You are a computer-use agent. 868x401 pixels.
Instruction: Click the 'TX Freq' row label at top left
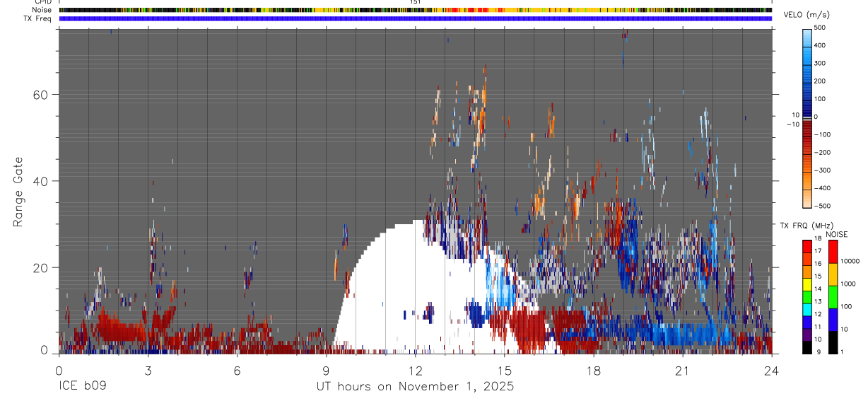pyautogui.click(x=38, y=18)
